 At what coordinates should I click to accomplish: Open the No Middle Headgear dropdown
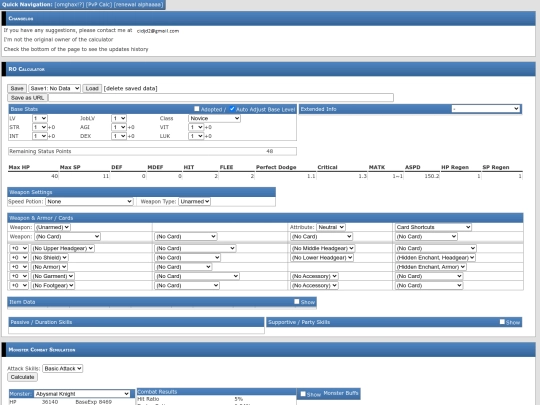point(322,248)
